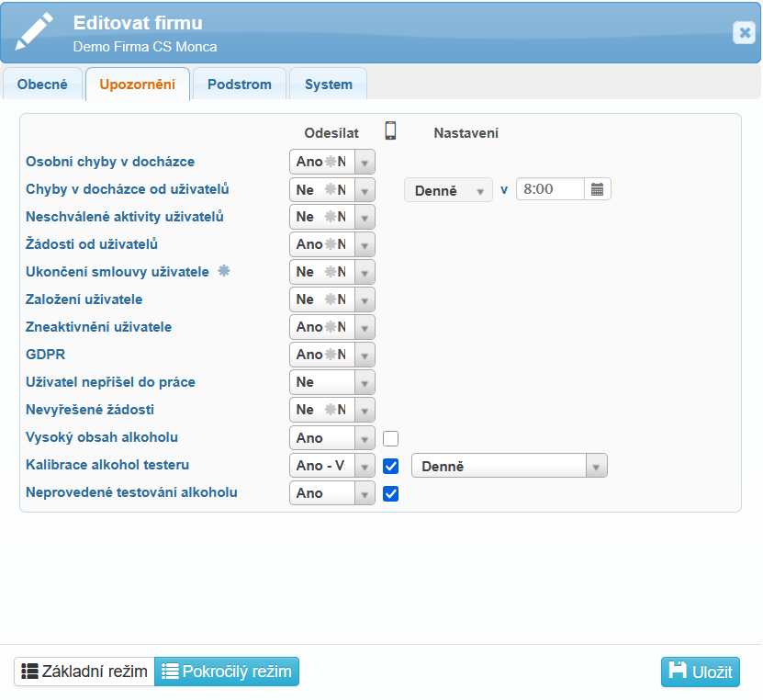Expand the Denně frequency dropdown for Chyby v docházce
The height and width of the screenshot is (700, 763).
[479, 190]
